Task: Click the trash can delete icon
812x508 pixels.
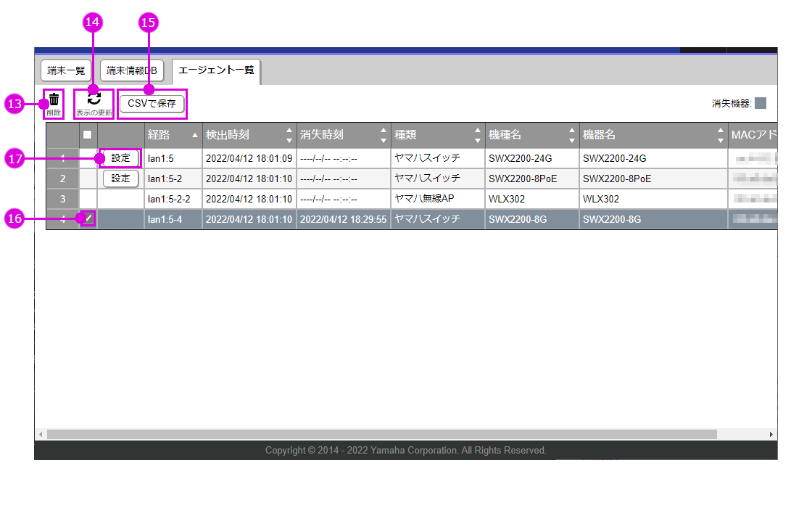Action: tap(54, 100)
